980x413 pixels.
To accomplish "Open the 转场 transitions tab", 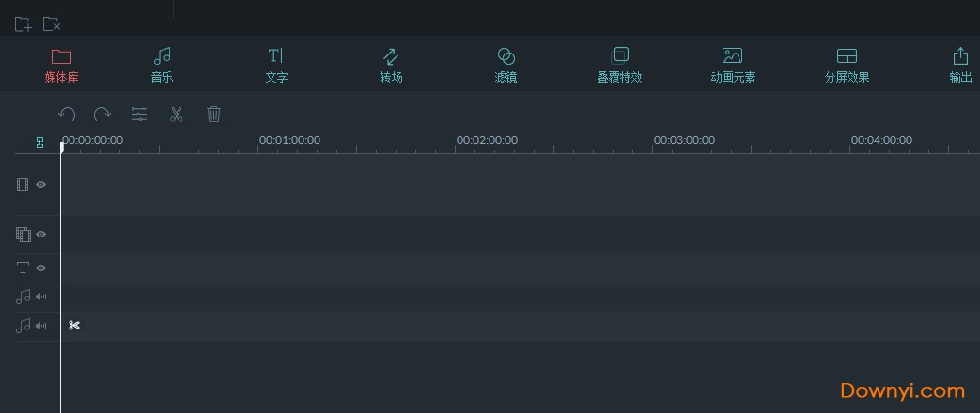I will (x=391, y=65).
